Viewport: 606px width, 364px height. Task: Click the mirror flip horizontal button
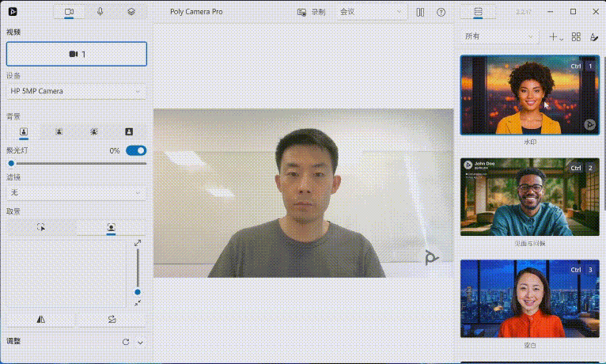click(40, 319)
